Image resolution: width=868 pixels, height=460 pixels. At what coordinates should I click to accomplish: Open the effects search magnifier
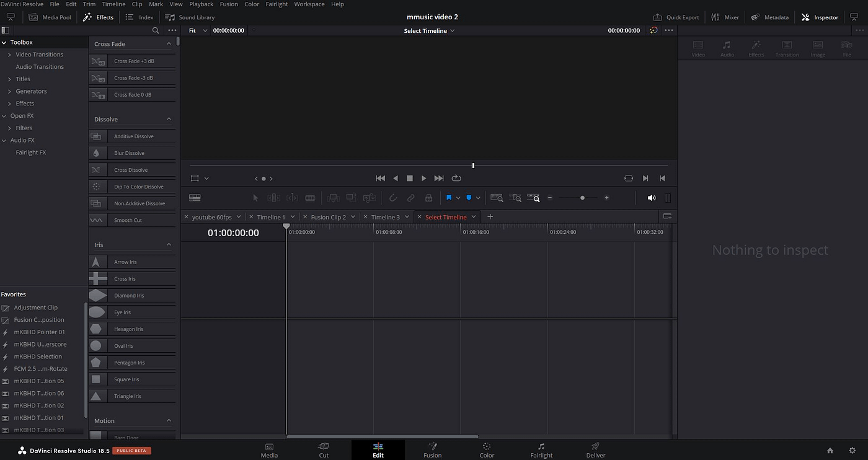coord(156,30)
